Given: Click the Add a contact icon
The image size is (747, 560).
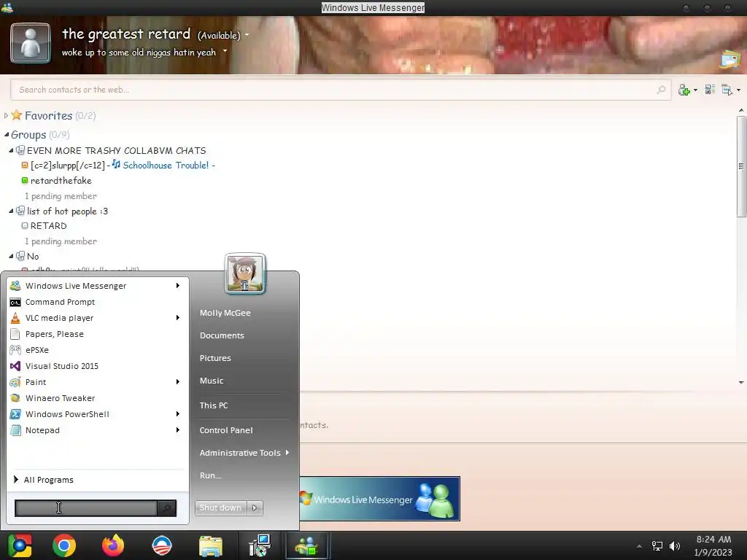Looking at the screenshot, I should click(x=684, y=90).
